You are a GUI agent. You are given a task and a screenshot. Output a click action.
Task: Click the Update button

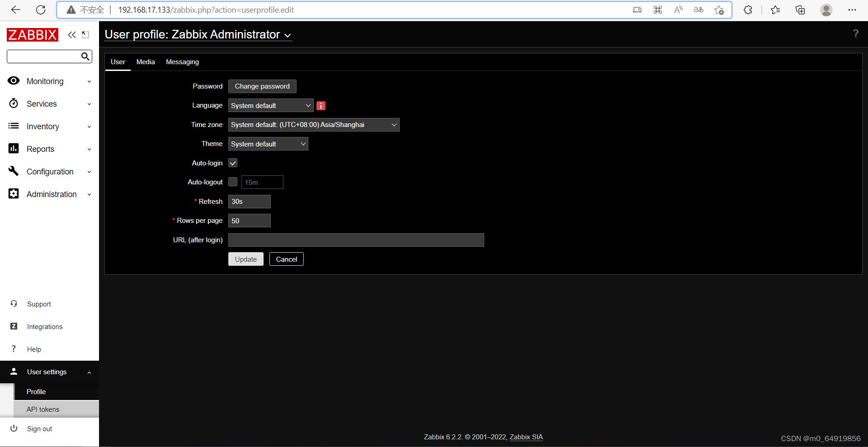click(246, 259)
